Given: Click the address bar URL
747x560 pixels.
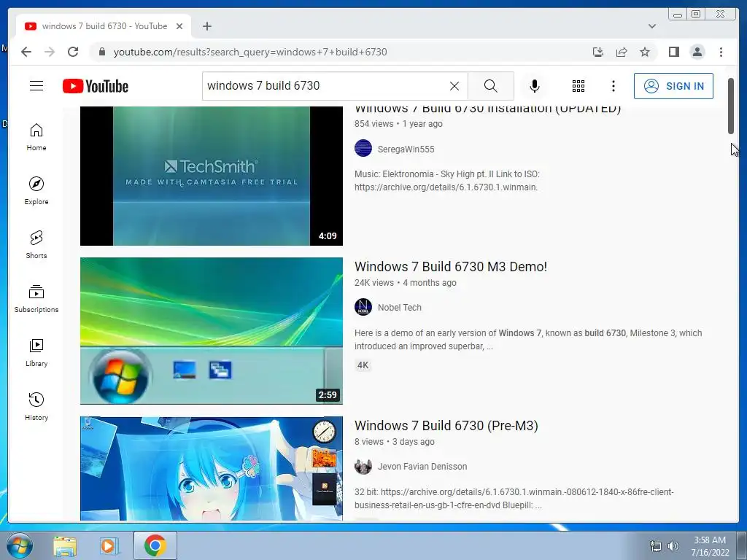Looking at the screenshot, I should (x=250, y=52).
